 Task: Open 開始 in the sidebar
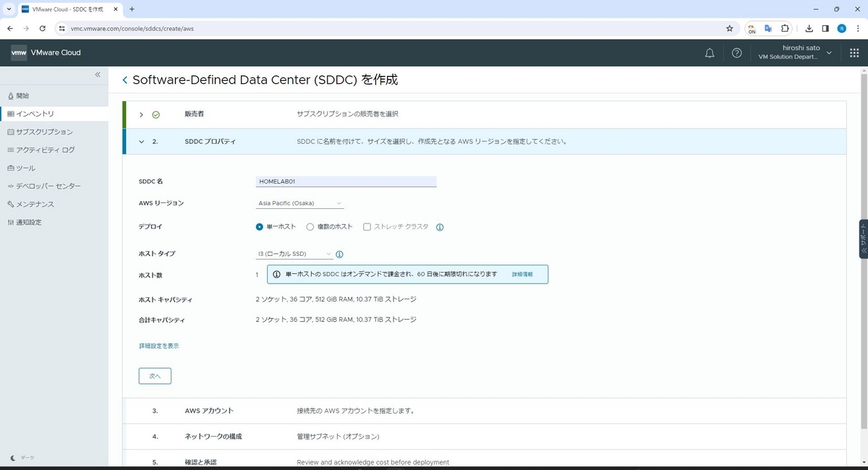[54, 95]
